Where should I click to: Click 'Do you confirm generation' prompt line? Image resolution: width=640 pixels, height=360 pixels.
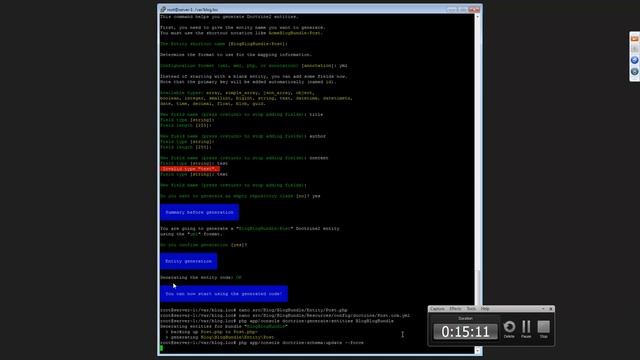204,245
